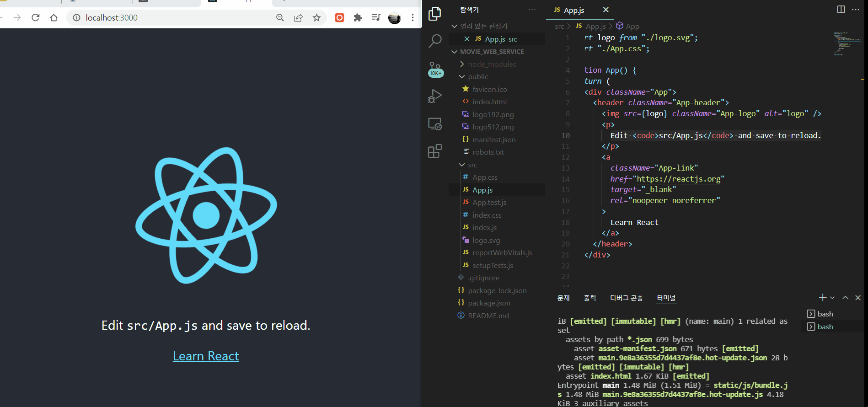Click the https://reactjs.org link in code
Viewport: 868px width, 407px height.
coord(679,179)
